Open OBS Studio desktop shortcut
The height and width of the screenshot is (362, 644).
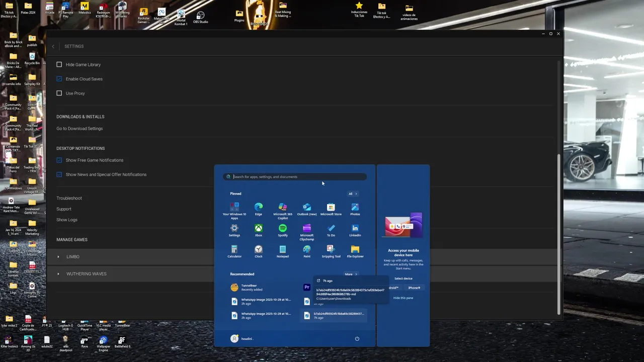200,18
